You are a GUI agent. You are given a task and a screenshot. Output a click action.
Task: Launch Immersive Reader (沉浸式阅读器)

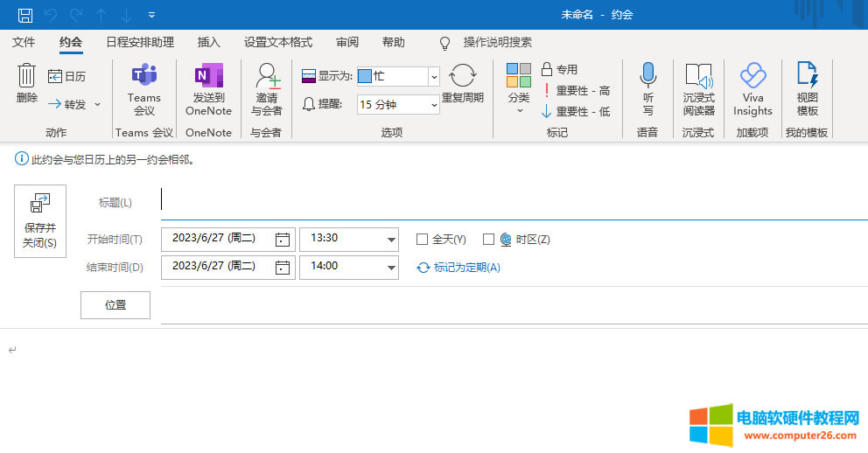click(x=698, y=77)
